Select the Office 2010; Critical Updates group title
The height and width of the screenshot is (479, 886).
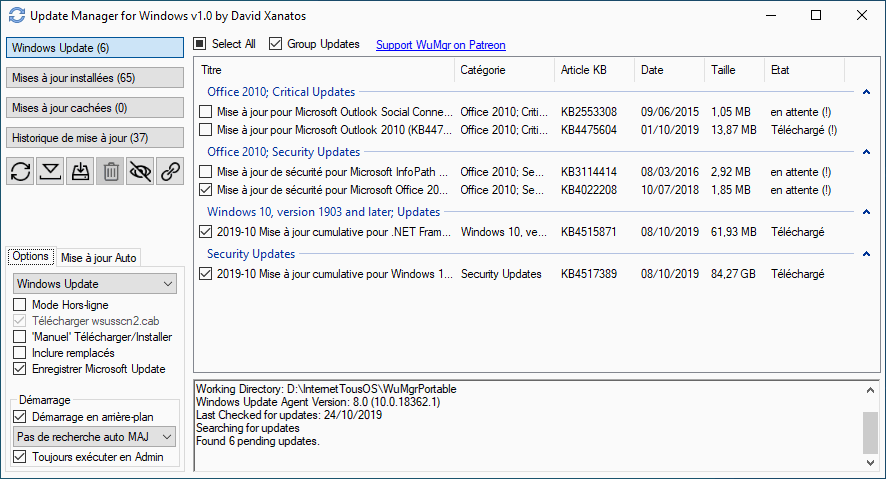281,92
